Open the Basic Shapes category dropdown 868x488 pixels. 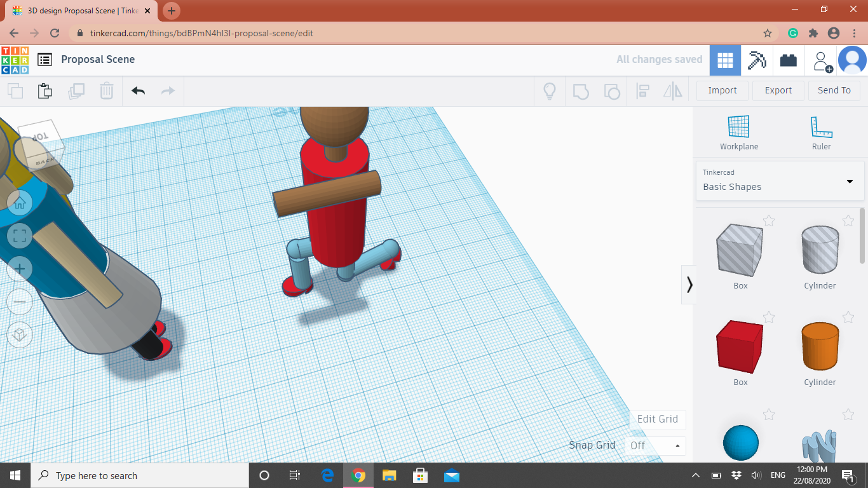tap(780, 181)
